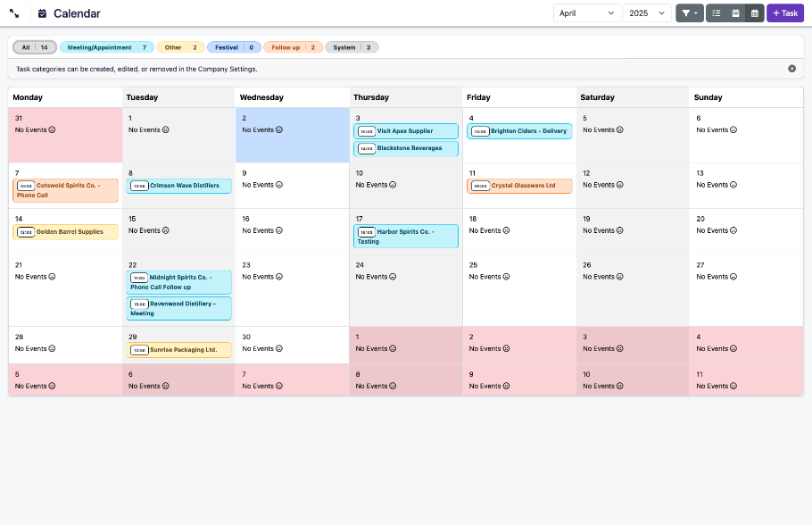Image resolution: width=812 pixels, height=525 pixels.
Task: Select the month grid view icon
Action: point(754,13)
